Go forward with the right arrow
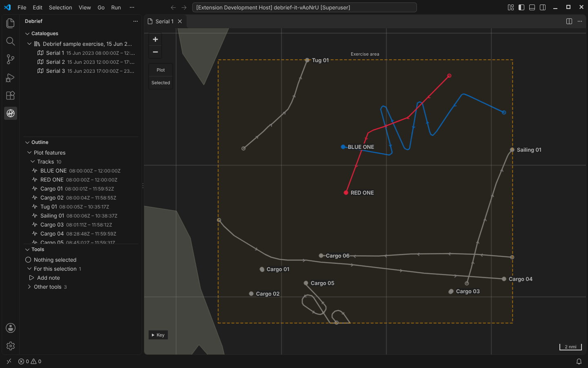This screenshot has height=368, width=588. coord(184,7)
